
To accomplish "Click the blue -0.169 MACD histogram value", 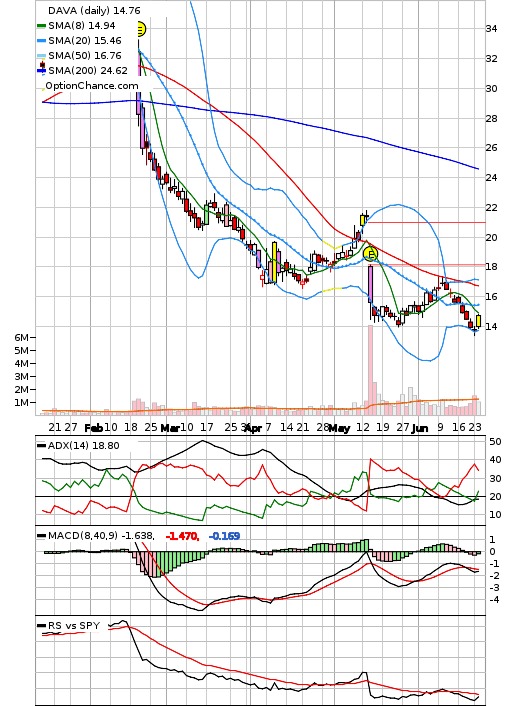I will coord(224,536).
